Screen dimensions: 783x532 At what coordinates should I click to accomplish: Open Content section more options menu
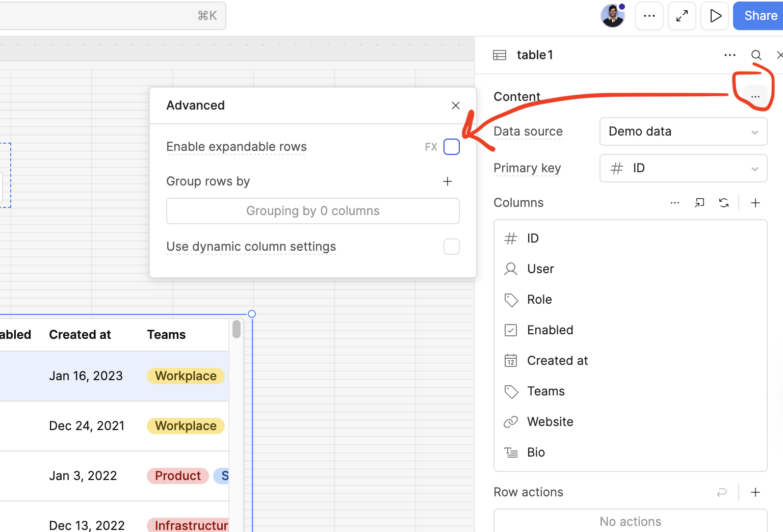(x=755, y=96)
